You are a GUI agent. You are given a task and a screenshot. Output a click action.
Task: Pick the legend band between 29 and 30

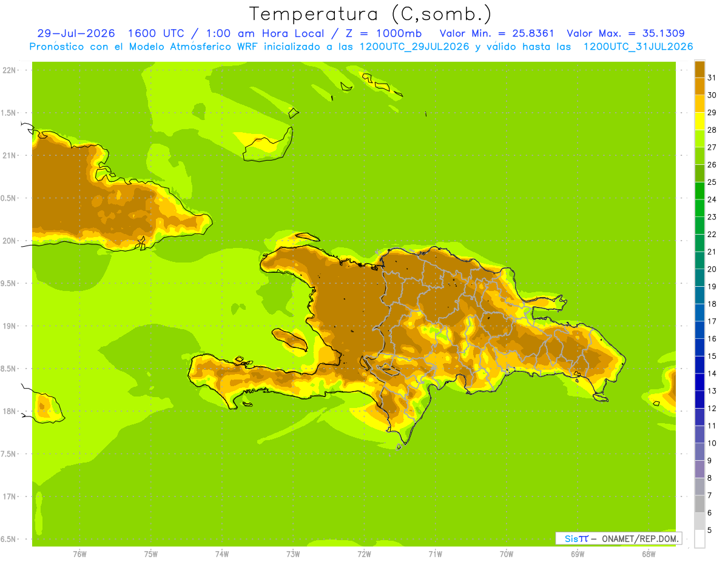coord(699,104)
